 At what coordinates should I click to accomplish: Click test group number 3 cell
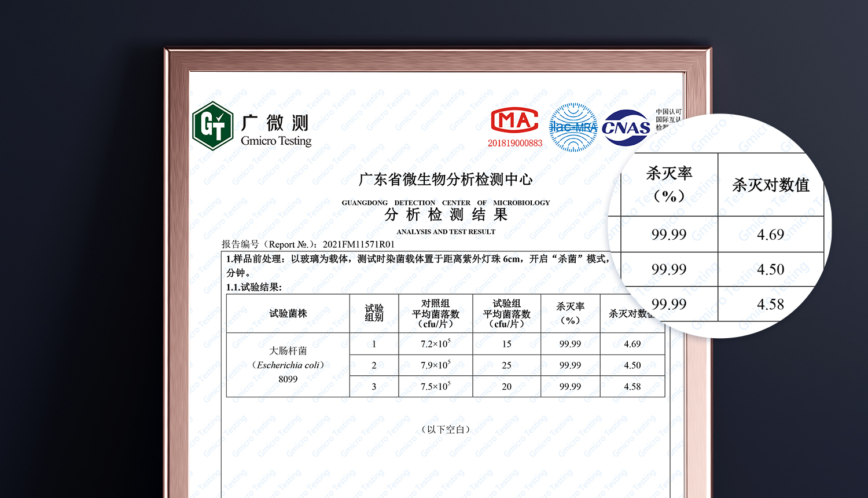point(374,387)
